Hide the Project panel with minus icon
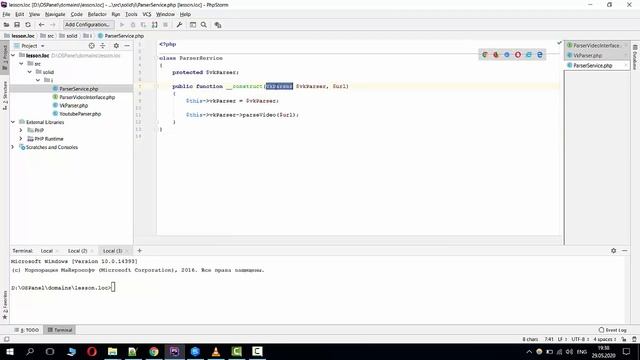The width and height of the screenshot is (640, 360). [x=127, y=46]
